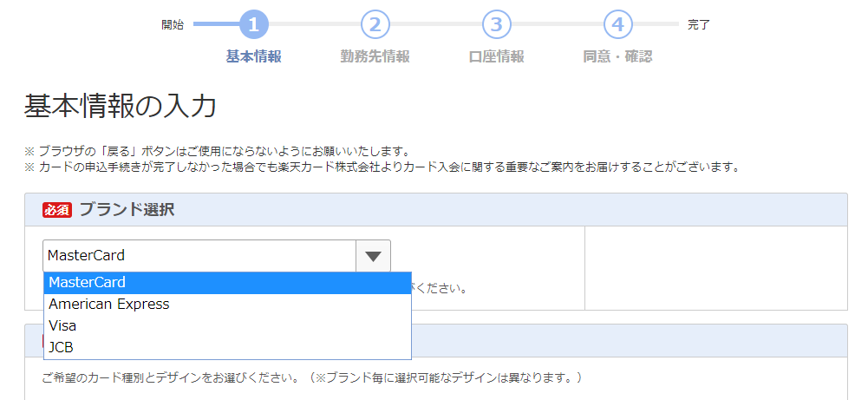Click the blue progress segment before step 1
868x400 pixels.
[x=214, y=24]
